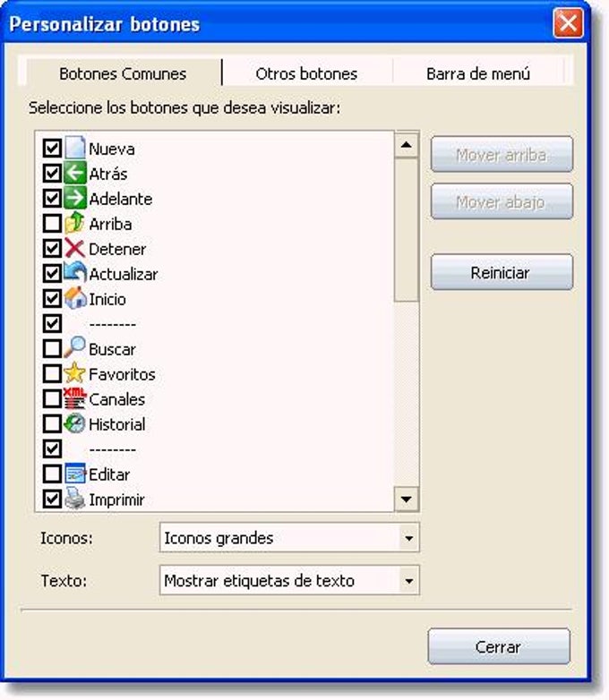Uncheck the Nueva checkbox

(52, 148)
